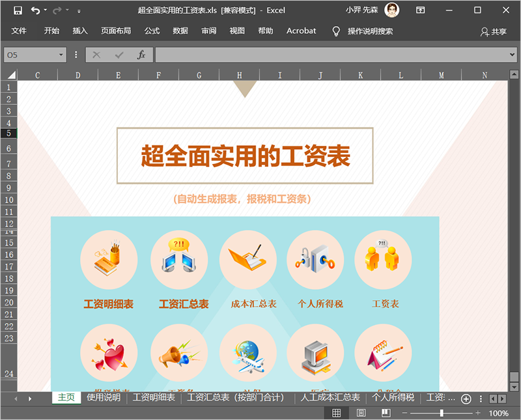The image size is (521, 420).
Task: Select row 10 header
Action: [x=8, y=200]
